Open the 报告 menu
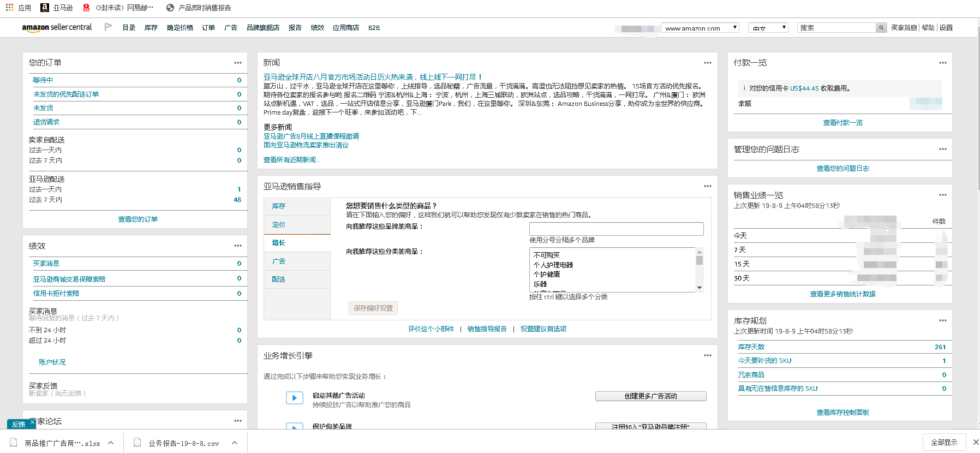Image resolution: width=980 pixels, height=453 pixels. pyautogui.click(x=295, y=28)
